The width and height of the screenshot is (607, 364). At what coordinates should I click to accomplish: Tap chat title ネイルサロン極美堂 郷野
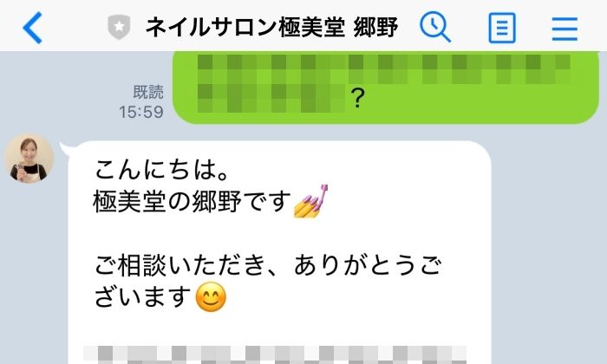[271, 28]
